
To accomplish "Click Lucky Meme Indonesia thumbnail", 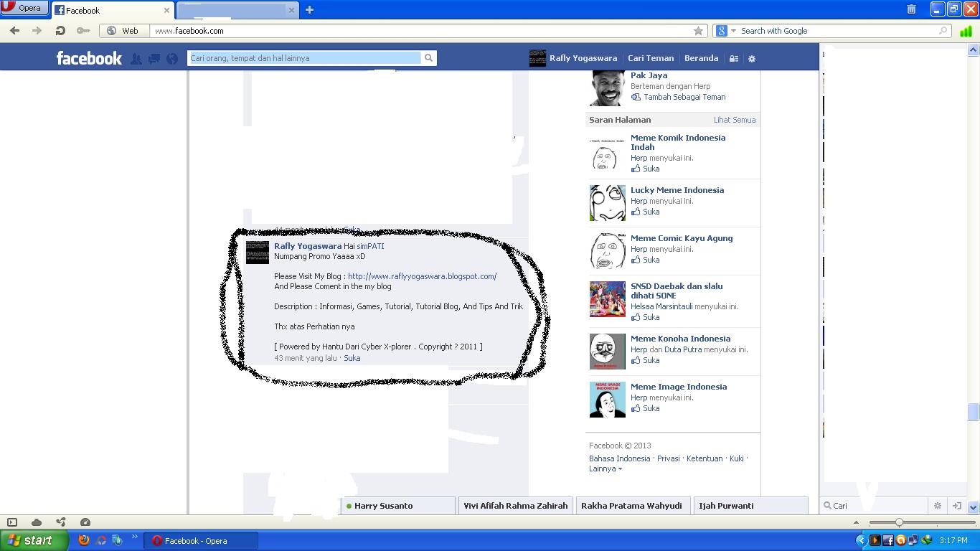I will click(x=607, y=203).
